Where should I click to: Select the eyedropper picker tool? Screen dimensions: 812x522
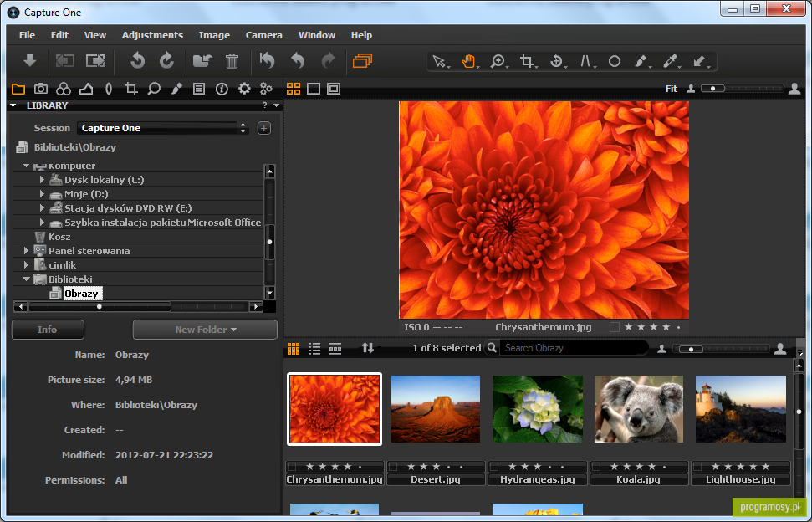tap(670, 62)
